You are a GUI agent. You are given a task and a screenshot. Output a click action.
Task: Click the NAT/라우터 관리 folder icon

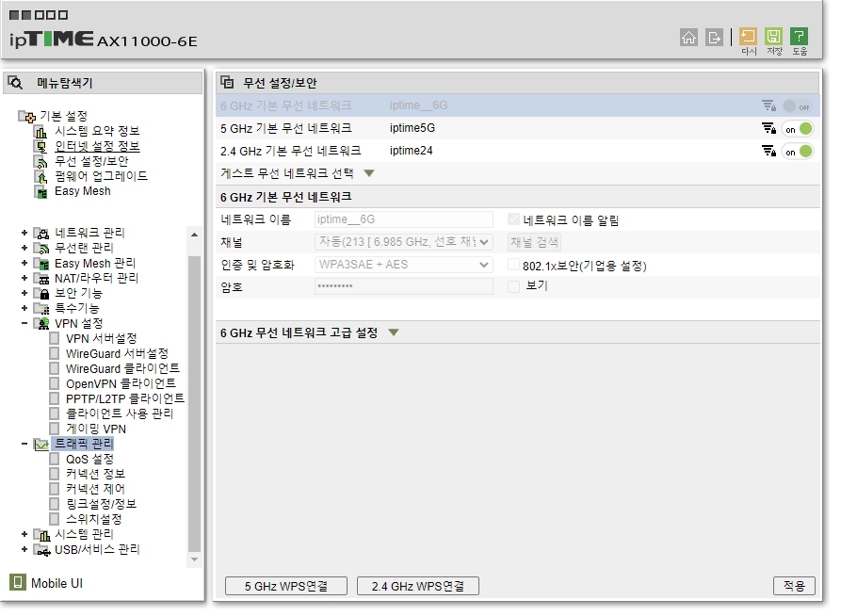click(41, 279)
